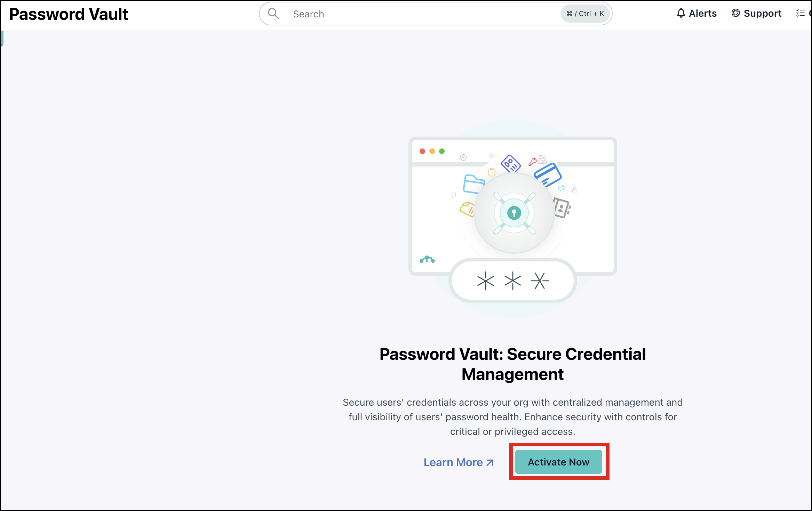Expand the collapsed sidebar at left edge
Image resolution: width=812 pixels, height=511 pixels.
point(2,38)
